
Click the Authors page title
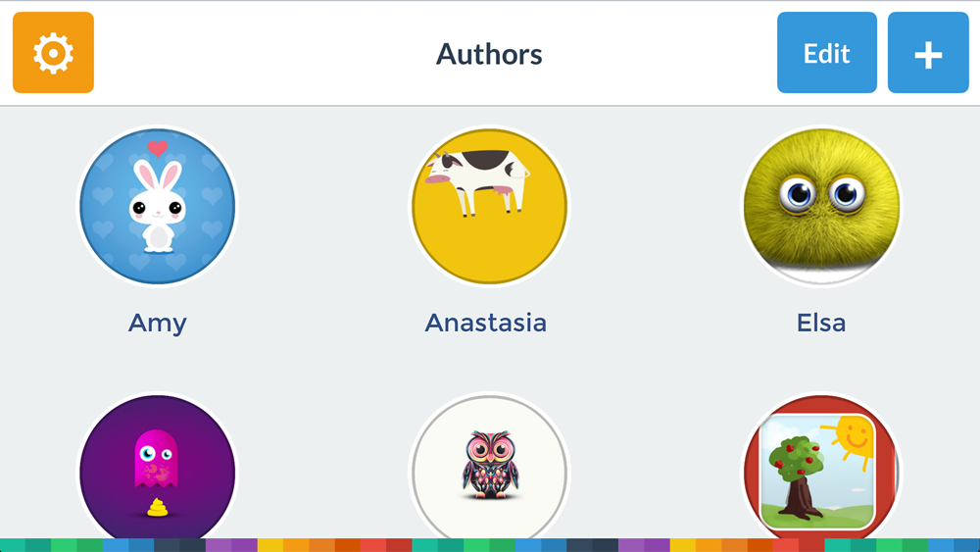[489, 53]
